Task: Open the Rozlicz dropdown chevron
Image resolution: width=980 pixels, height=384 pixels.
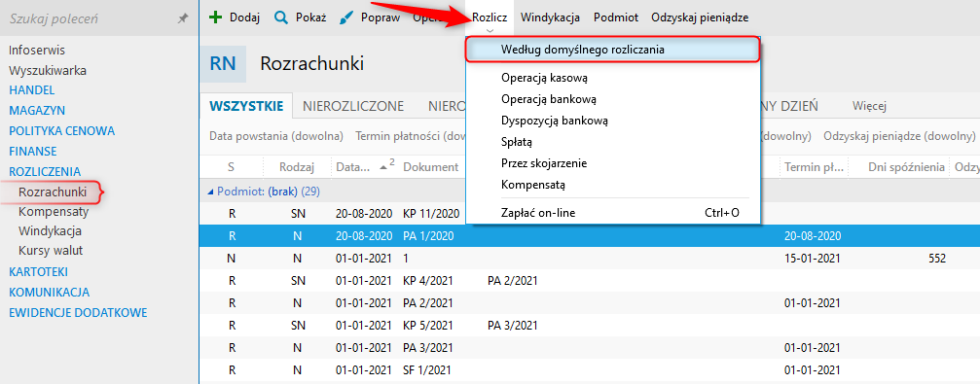Action: 490,30
